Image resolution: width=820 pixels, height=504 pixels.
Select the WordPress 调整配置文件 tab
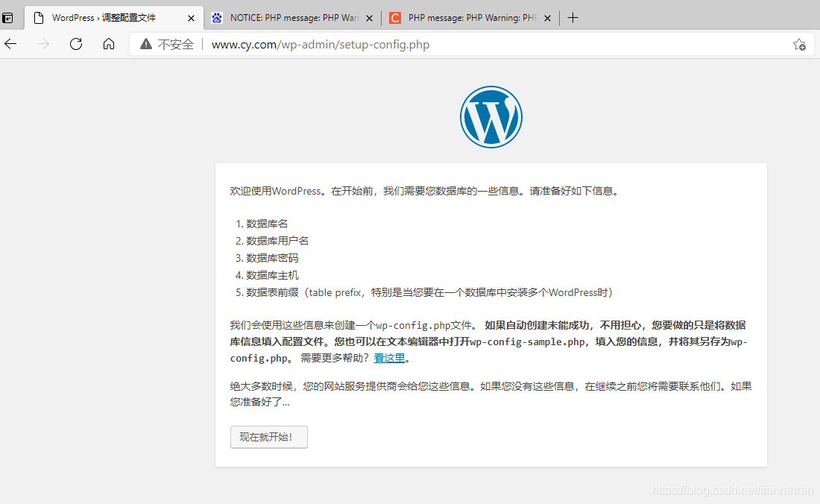click(114, 18)
